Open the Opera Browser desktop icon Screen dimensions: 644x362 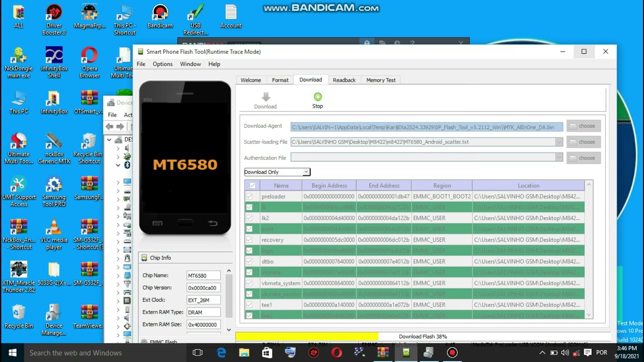tap(90, 63)
